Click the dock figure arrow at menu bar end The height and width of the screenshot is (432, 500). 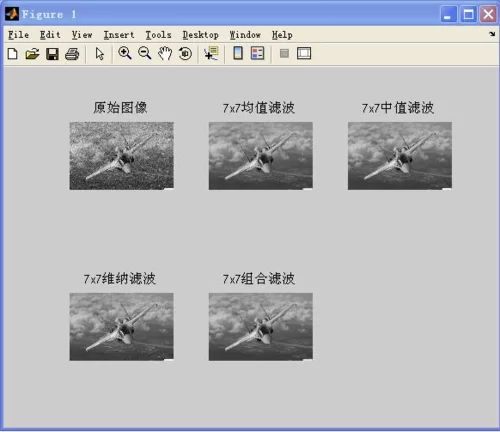pyautogui.click(x=492, y=34)
